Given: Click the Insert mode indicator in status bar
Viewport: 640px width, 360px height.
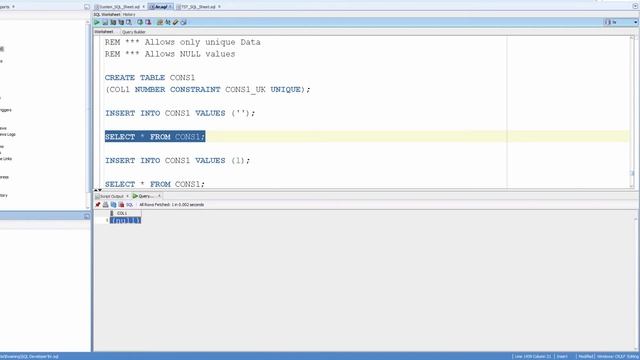Looking at the screenshot, I should (x=562, y=357).
